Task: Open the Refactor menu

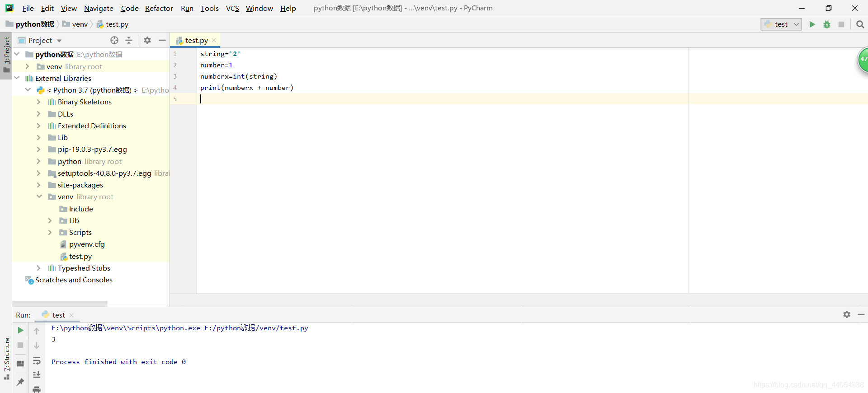Action: tap(159, 8)
